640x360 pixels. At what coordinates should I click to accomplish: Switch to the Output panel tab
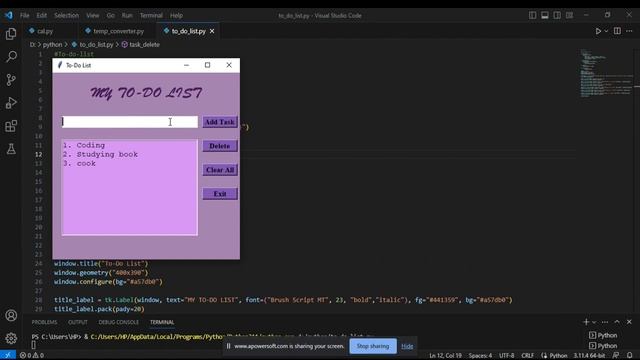click(x=78, y=322)
